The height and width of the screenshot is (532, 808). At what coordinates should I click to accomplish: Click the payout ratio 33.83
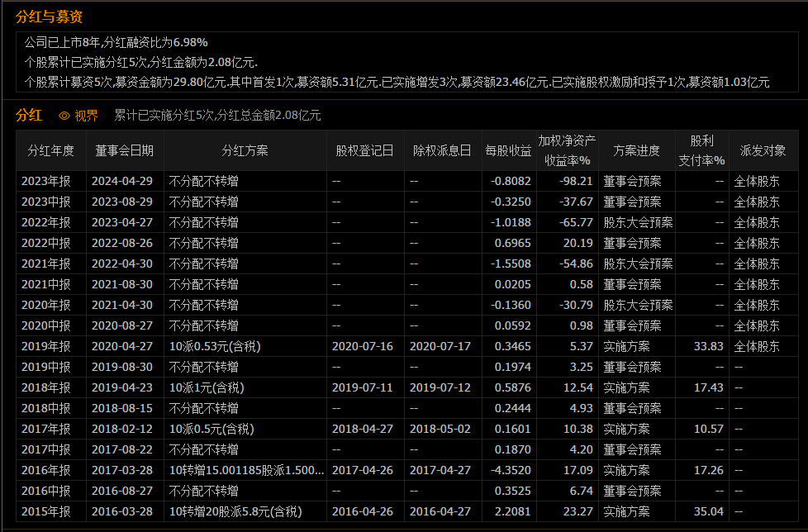(x=709, y=346)
